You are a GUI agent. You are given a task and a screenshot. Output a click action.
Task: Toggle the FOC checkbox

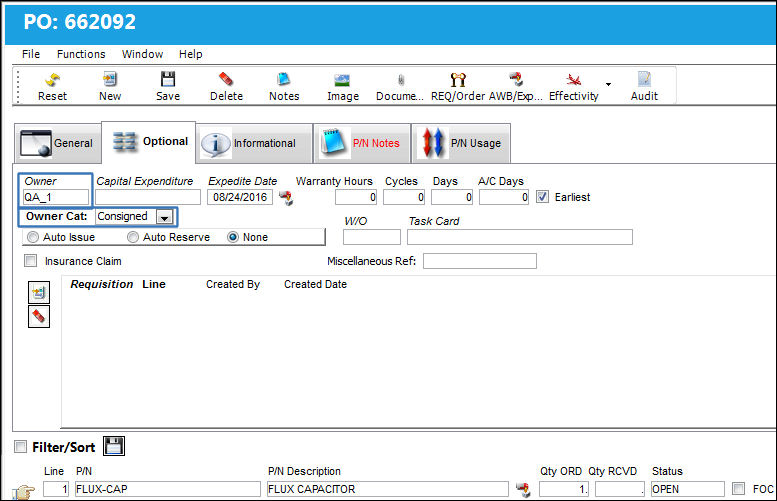click(x=738, y=489)
